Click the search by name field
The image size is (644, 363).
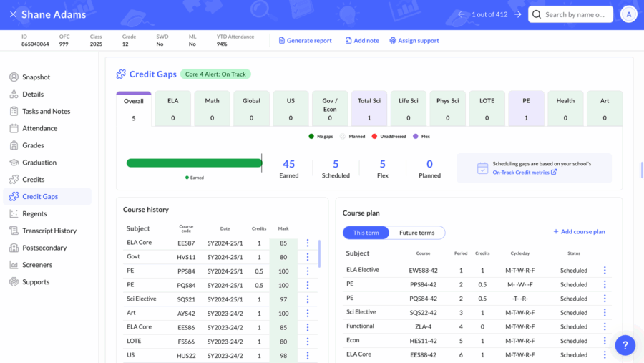574,14
